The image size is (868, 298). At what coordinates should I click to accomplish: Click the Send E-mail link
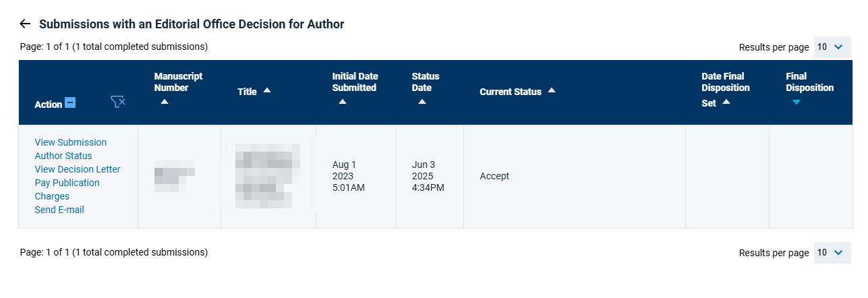click(x=59, y=210)
